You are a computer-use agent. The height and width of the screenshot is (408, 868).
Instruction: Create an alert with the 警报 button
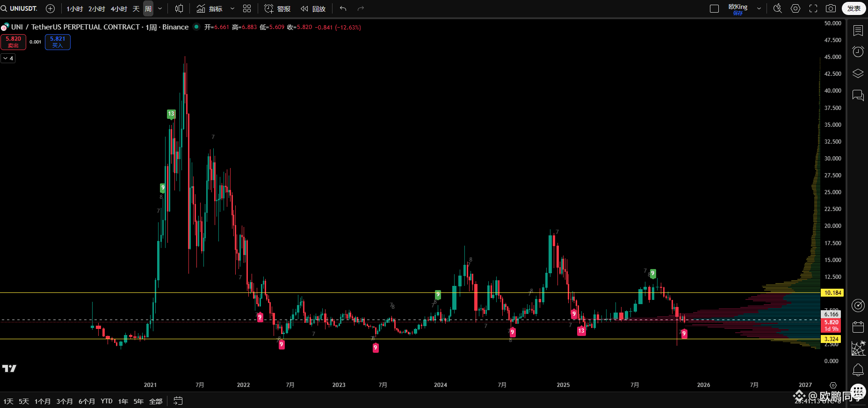click(x=277, y=8)
